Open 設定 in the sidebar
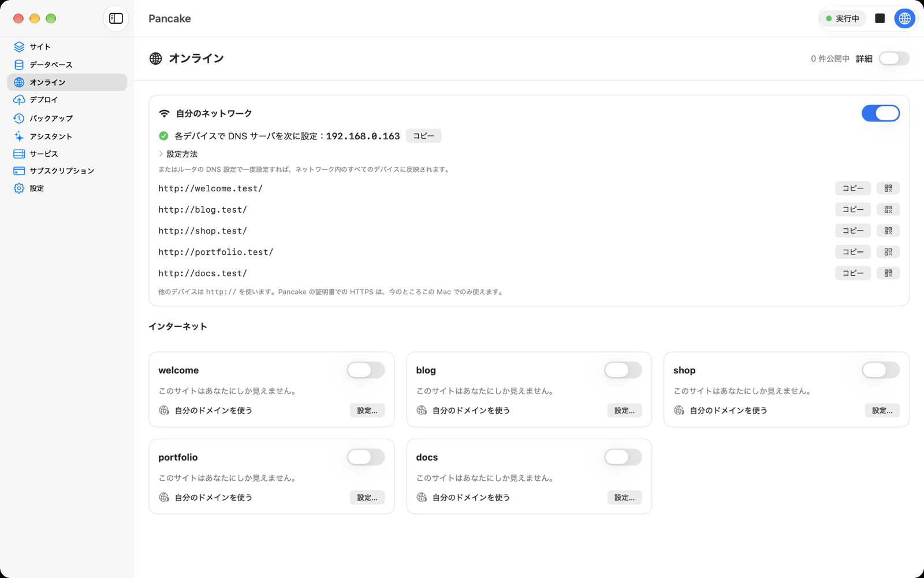The image size is (924, 578). tap(67, 188)
